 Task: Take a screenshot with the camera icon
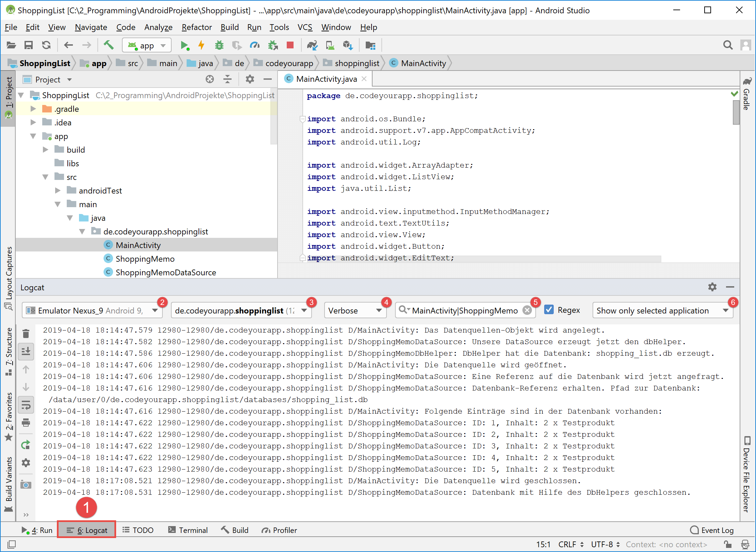[x=26, y=485]
